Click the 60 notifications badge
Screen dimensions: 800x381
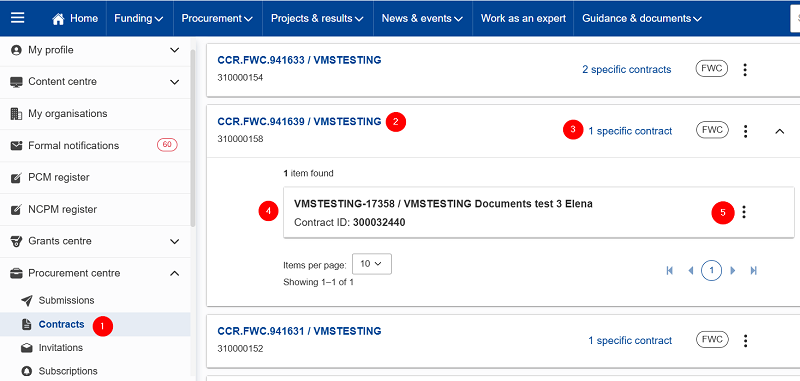(167, 145)
